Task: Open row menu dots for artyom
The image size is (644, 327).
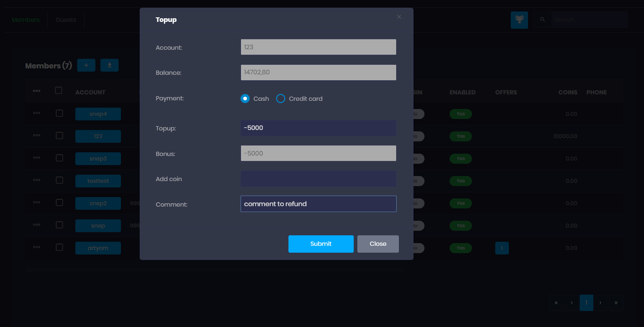Action: point(37,247)
